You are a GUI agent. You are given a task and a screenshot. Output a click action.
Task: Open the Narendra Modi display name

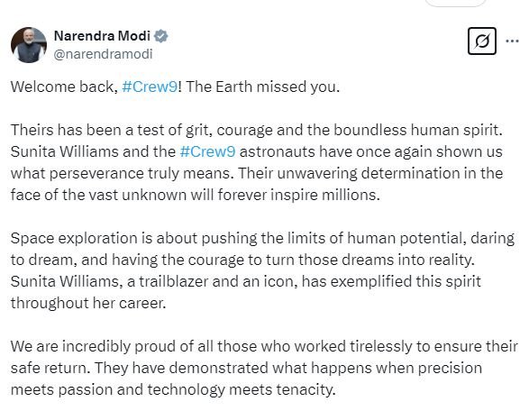[x=102, y=36]
